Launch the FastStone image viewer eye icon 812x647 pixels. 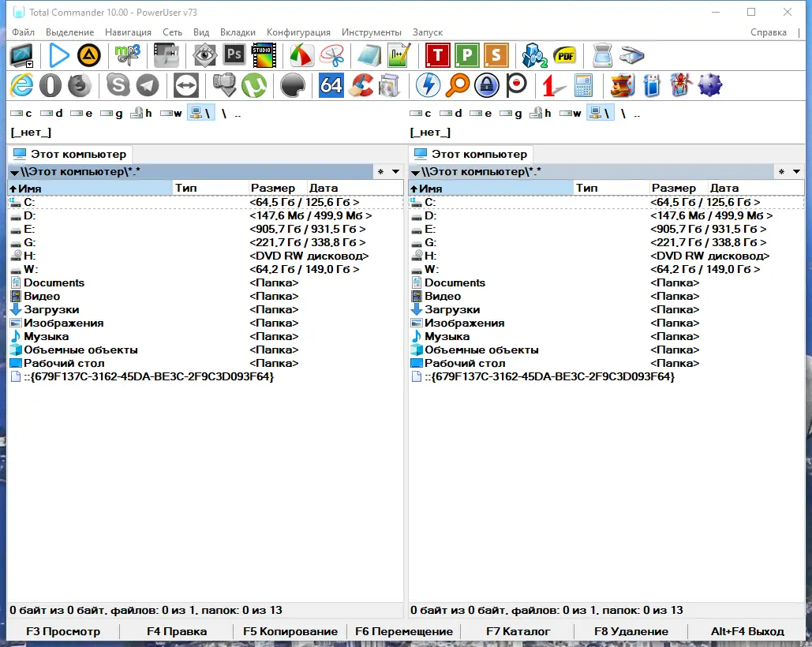coord(204,55)
